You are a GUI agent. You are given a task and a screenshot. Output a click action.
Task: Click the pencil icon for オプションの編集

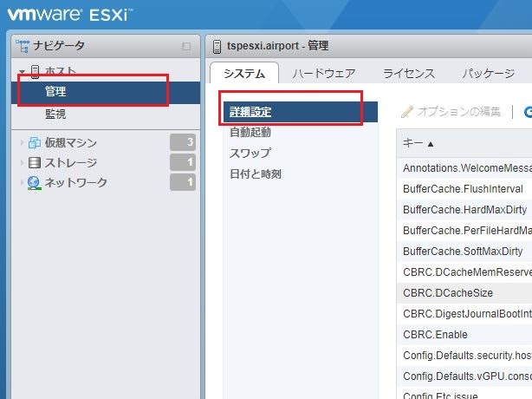coord(407,112)
